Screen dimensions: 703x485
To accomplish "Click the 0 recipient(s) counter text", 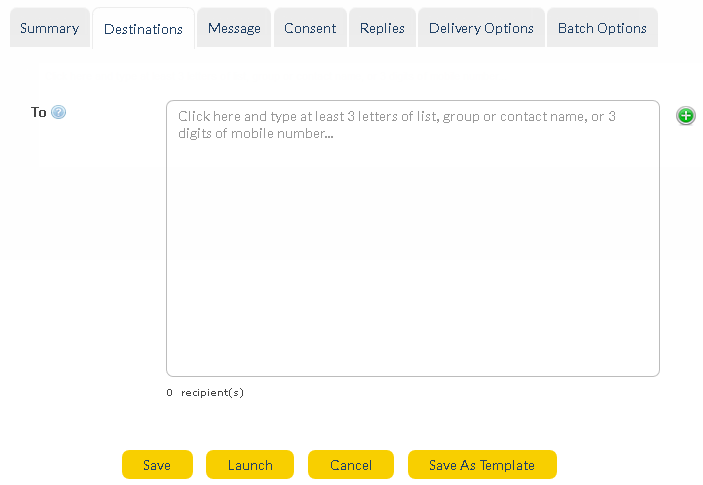I will tap(205, 393).
